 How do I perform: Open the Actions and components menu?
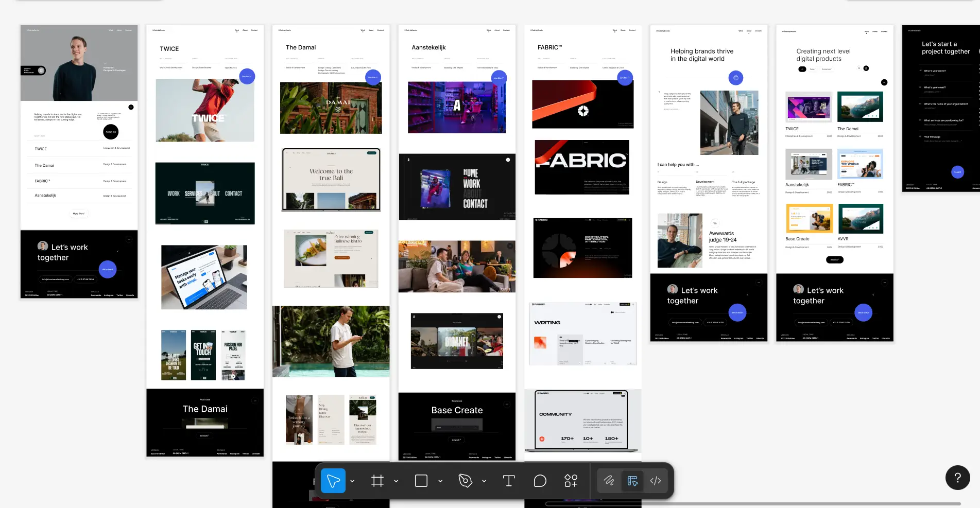[x=571, y=481]
